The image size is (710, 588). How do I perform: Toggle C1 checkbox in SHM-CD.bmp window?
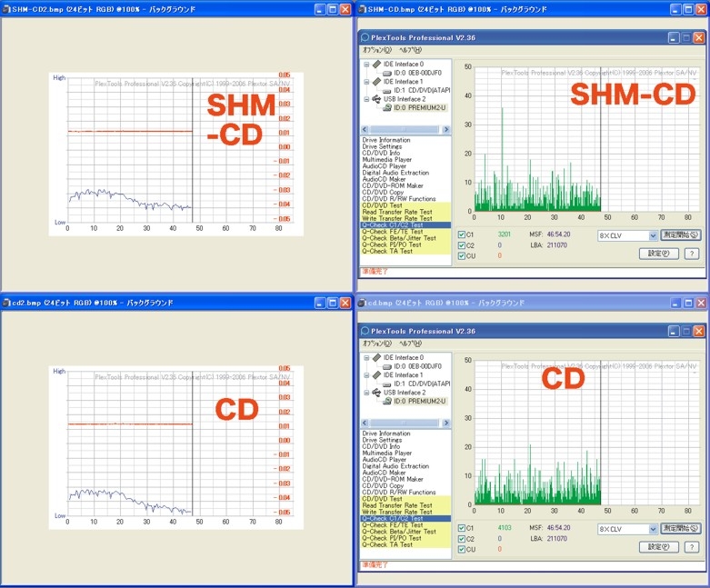pos(462,234)
